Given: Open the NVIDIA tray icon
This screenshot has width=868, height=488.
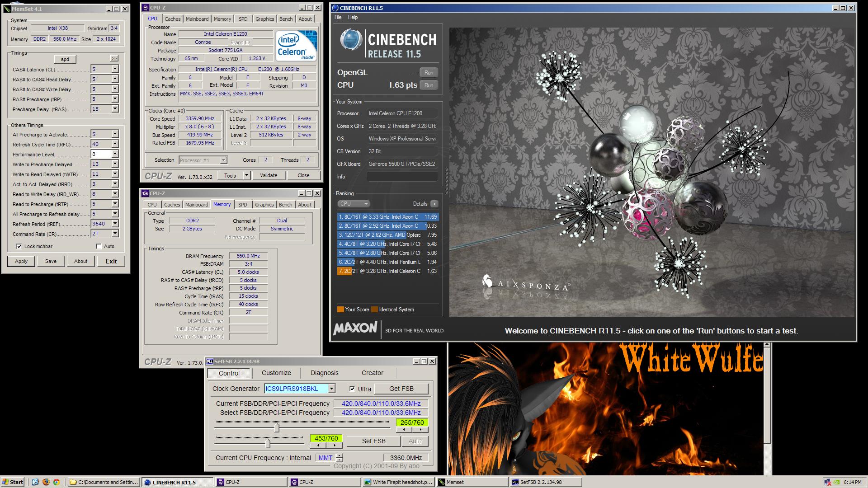Looking at the screenshot, I should (837, 482).
